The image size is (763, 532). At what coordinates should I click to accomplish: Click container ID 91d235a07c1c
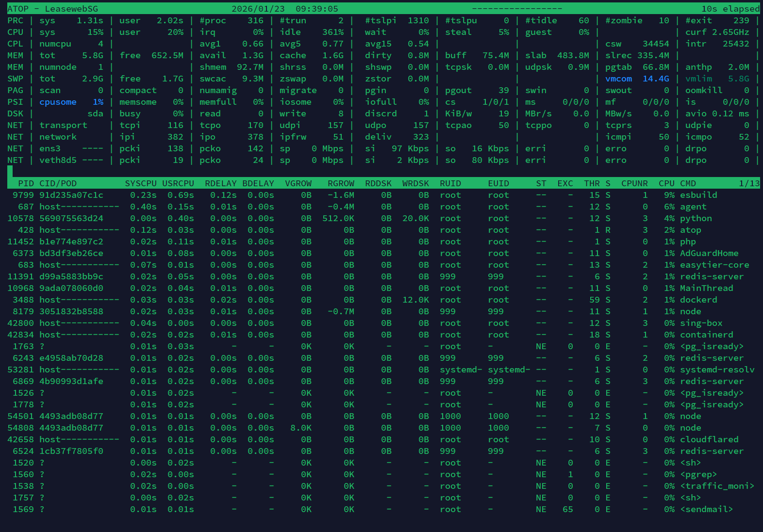point(71,195)
